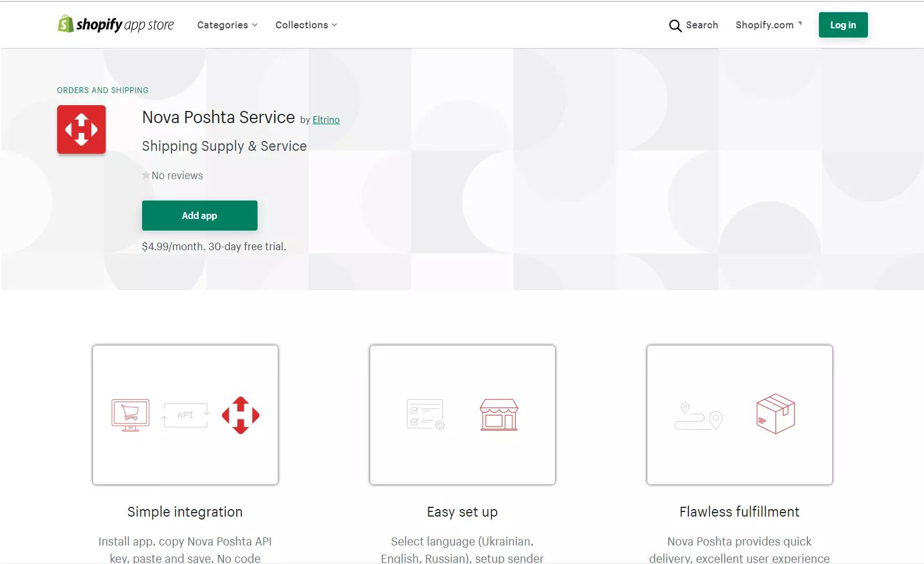This screenshot has width=924, height=564.
Task: Click the route location pins icon
Action: click(x=699, y=416)
